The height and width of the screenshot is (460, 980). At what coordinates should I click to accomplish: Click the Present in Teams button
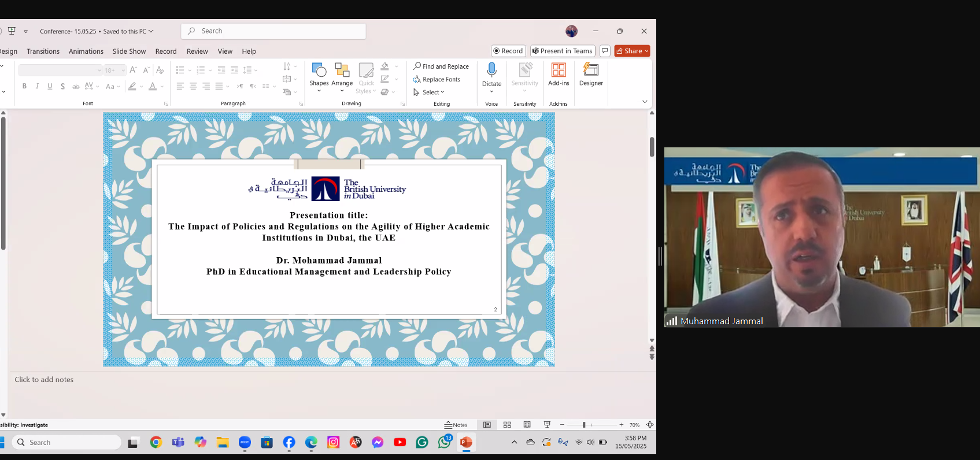tap(563, 51)
